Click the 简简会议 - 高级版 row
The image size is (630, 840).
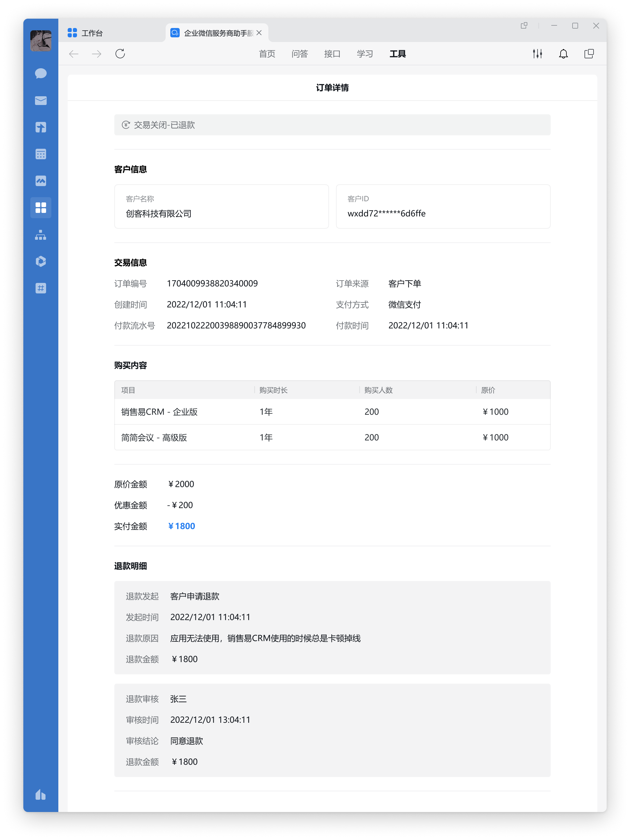(x=332, y=437)
